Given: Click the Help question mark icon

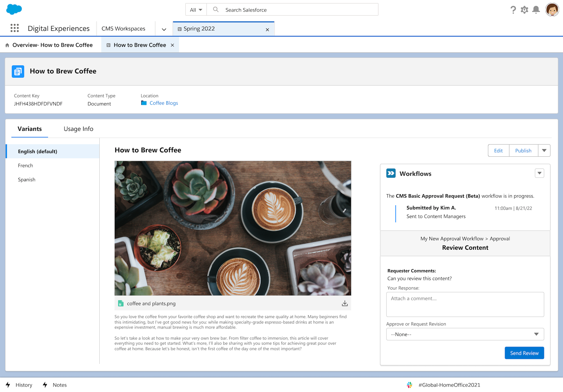Looking at the screenshot, I should pyautogui.click(x=513, y=10).
